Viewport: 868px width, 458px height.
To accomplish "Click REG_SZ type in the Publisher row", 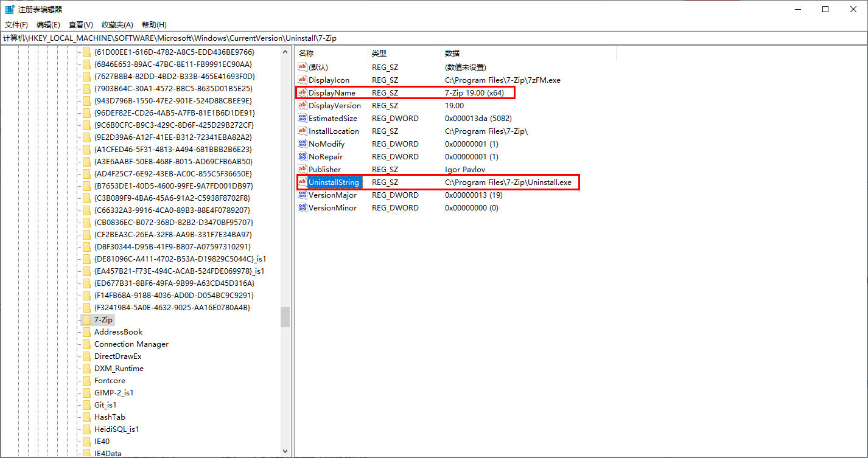I will click(385, 169).
